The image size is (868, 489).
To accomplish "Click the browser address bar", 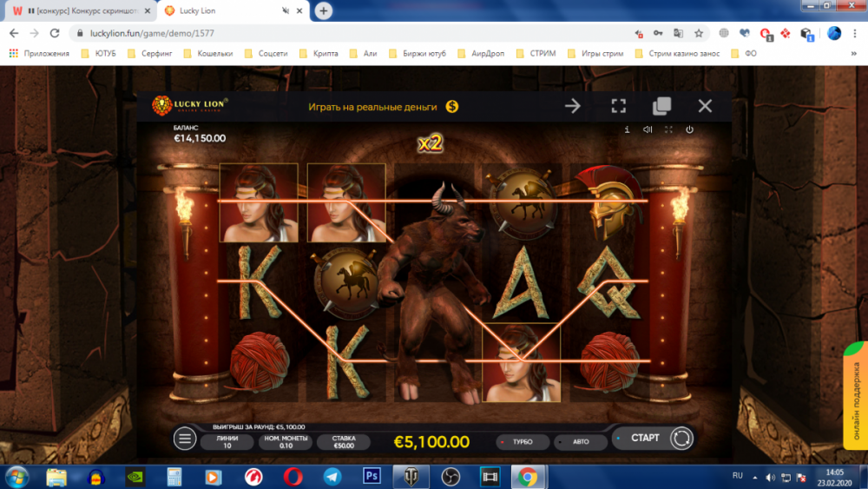I will click(347, 33).
